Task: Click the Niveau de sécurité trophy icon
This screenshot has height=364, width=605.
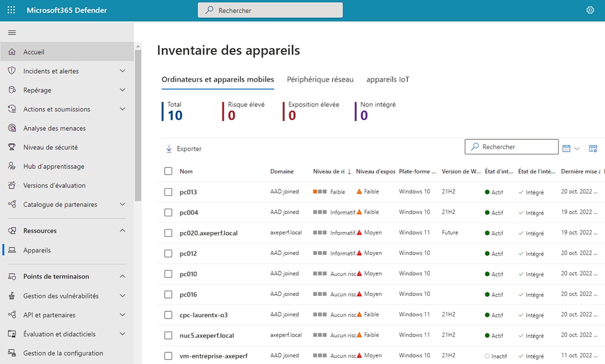Action: (12, 148)
